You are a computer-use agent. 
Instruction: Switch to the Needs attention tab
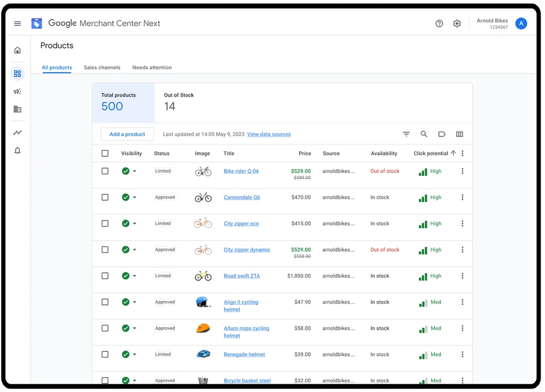(x=152, y=68)
